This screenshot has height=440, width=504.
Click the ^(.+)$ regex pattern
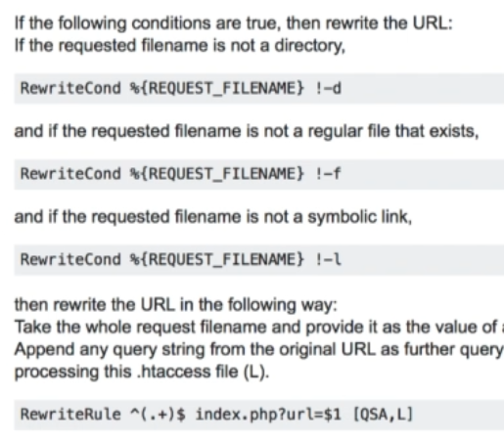coord(158,415)
